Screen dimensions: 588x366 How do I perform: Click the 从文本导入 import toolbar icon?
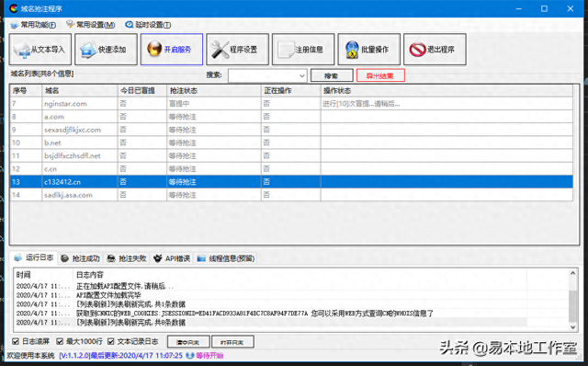(x=40, y=49)
